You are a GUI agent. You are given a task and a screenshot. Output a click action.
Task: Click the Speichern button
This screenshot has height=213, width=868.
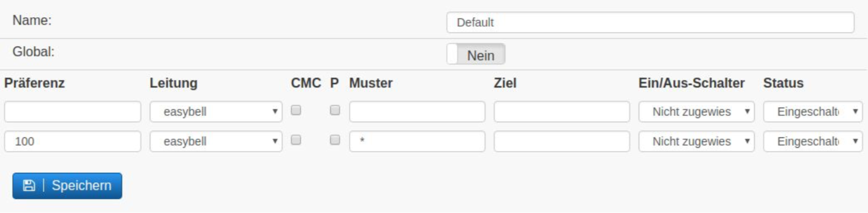click(x=67, y=186)
